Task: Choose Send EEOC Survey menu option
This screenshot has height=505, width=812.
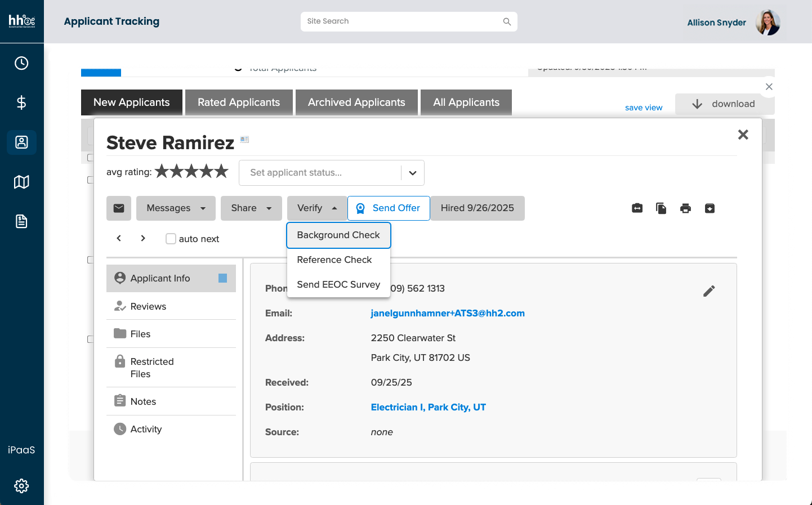Action: click(x=338, y=285)
